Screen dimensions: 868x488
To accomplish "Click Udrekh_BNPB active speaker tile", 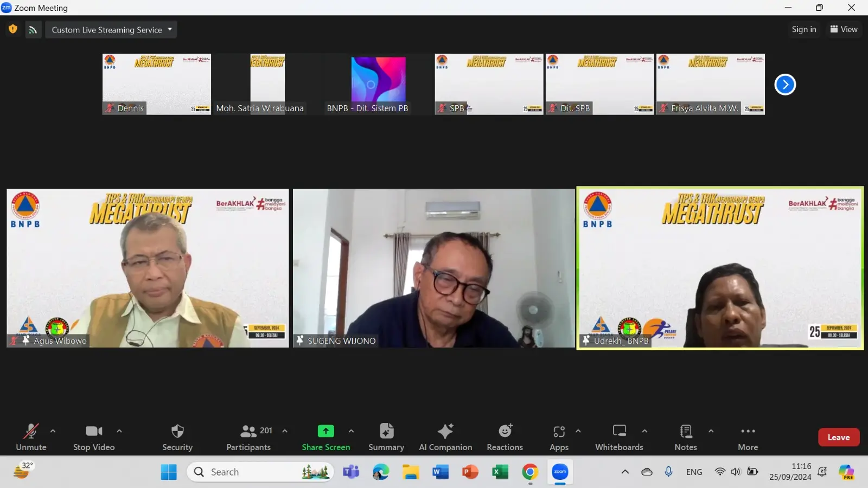I will tap(720, 268).
